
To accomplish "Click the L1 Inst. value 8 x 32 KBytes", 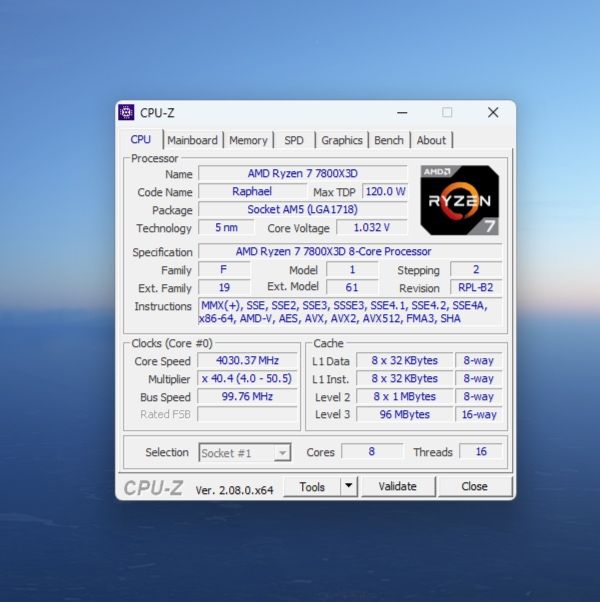I will coord(404,379).
